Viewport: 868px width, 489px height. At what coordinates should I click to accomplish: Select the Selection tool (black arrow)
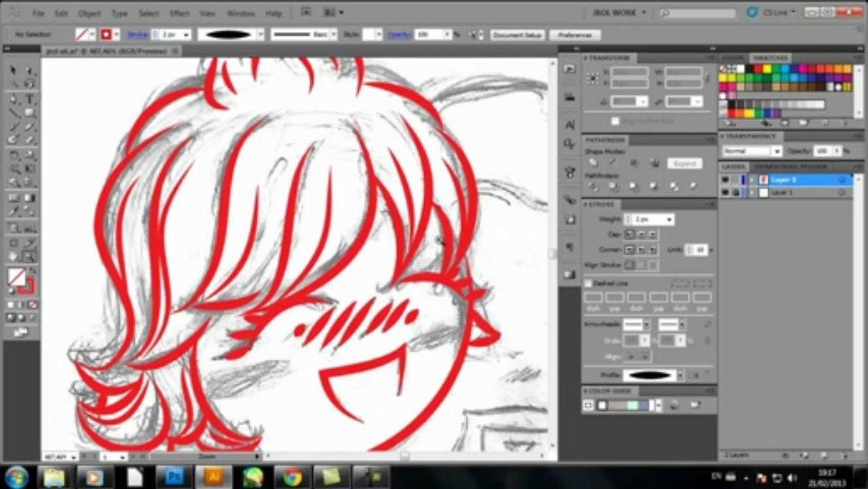(13, 71)
